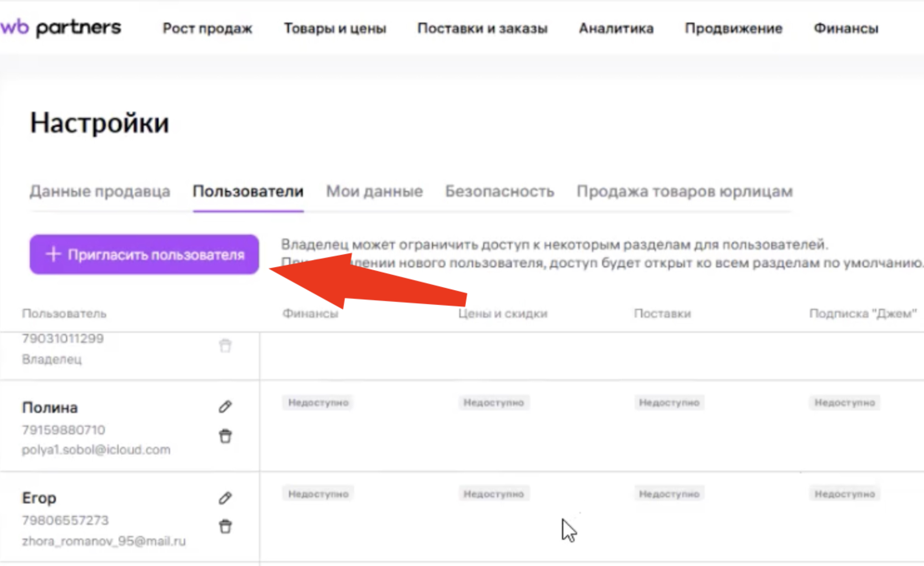
Task: Click the Цены и скидки column header
Action: [503, 313]
